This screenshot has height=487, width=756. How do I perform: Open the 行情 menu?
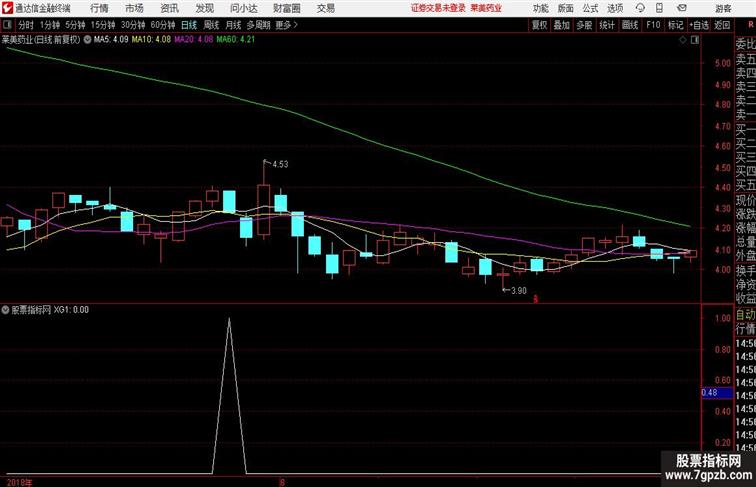(x=99, y=8)
